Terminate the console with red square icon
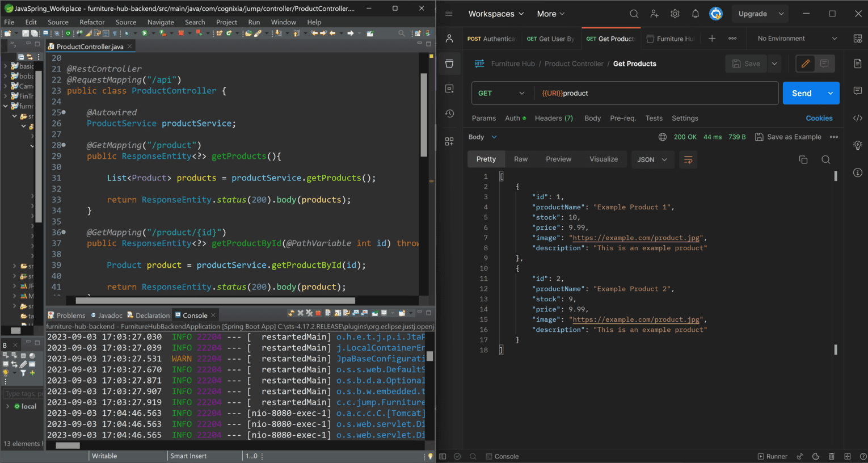Screen dimensions: 868x463 tap(318, 313)
